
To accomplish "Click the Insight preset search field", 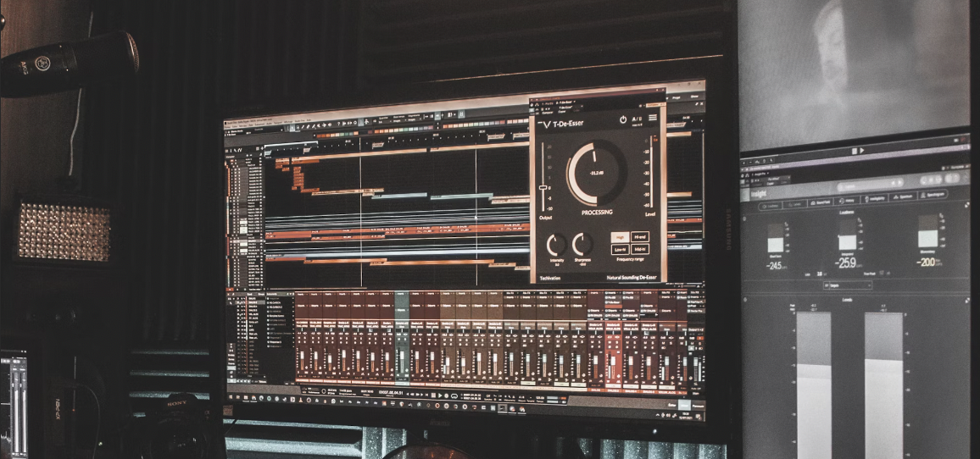I will pyautogui.click(x=871, y=186).
